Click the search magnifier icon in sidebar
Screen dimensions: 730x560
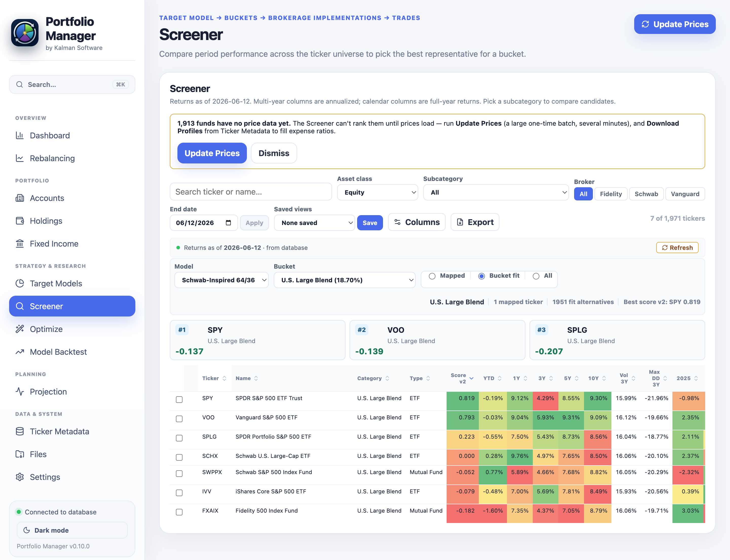(20, 84)
